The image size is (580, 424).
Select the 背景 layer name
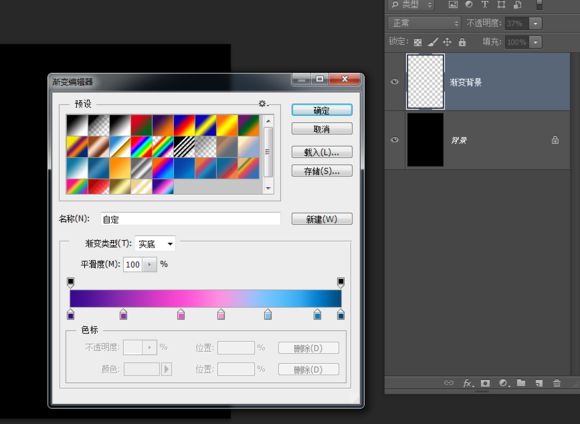[459, 140]
